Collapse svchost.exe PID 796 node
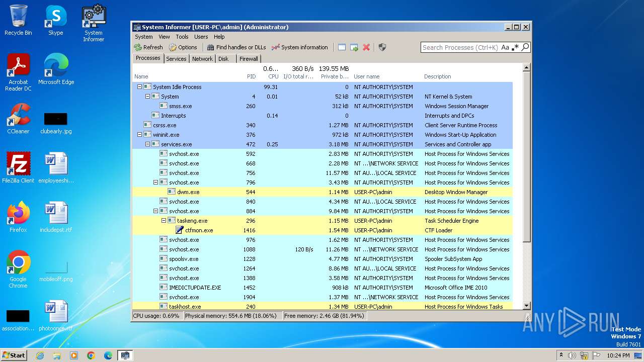Image resolution: width=644 pixels, height=362 pixels. [155, 183]
